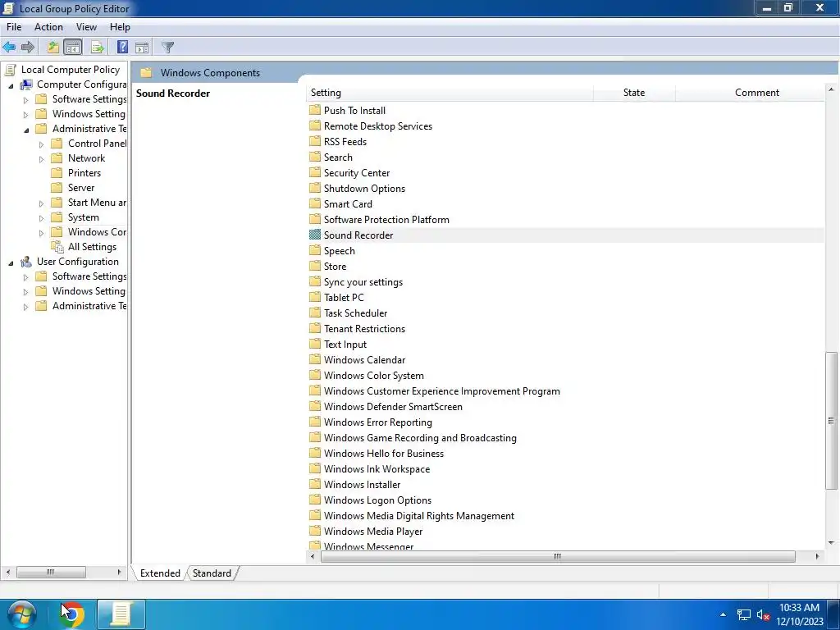Click the Smart Card folder icon

[315, 203]
